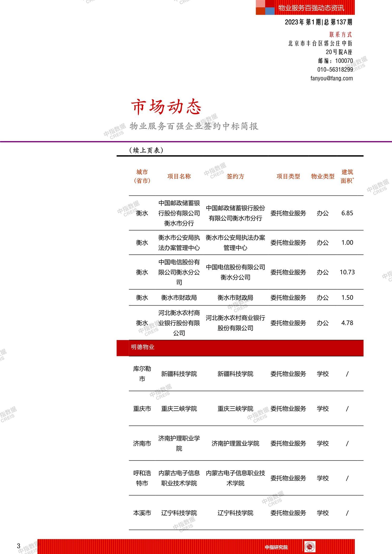Click 委托物业服务 in the 重庆市 row

(288, 409)
